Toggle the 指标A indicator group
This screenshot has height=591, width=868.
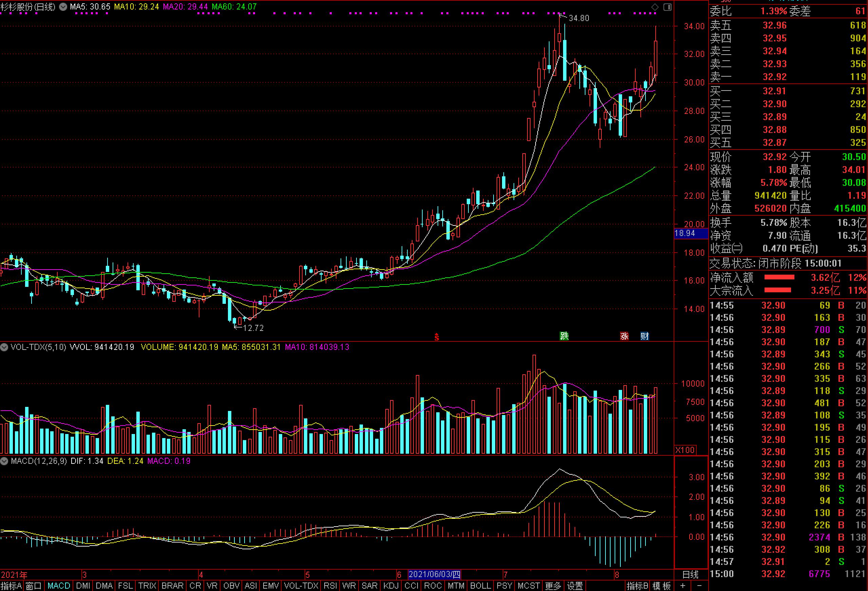11,586
